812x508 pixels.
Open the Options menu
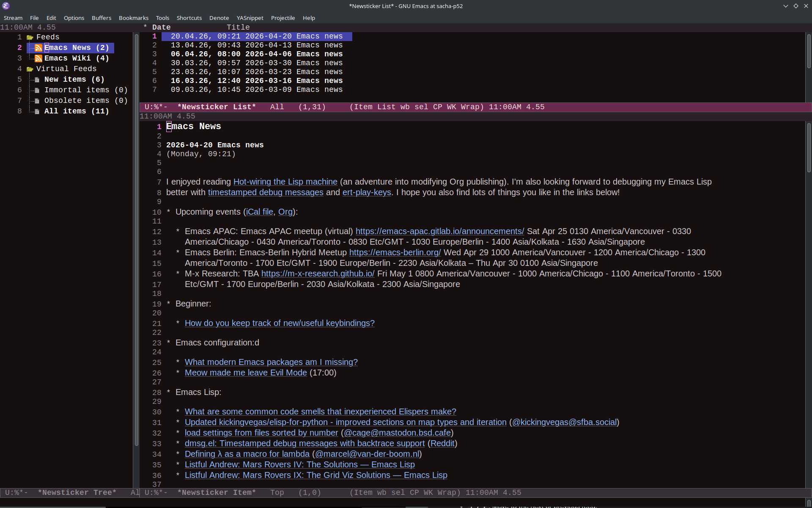74,18
